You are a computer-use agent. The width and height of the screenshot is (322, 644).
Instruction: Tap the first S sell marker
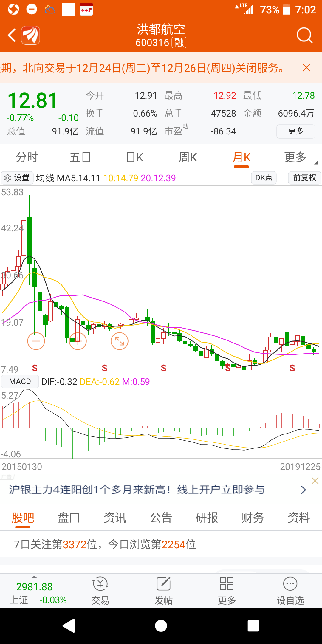tap(35, 368)
